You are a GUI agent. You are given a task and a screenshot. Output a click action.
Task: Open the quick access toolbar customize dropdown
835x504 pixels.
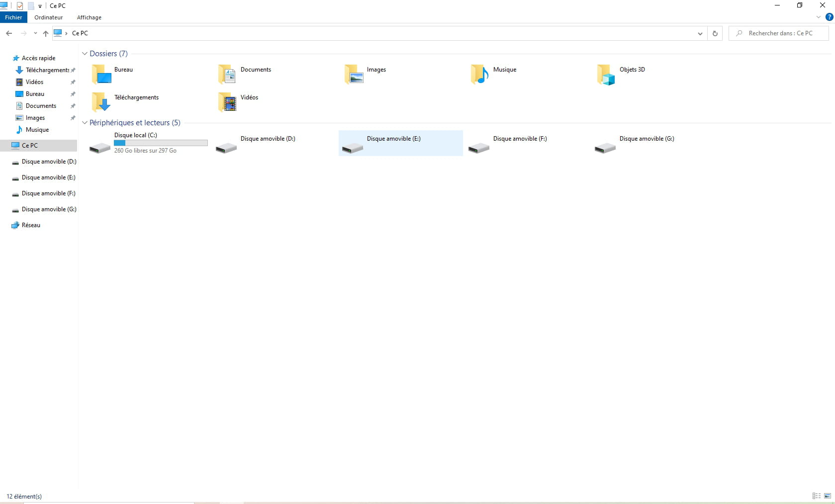pyautogui.click(x=40, y=6)
